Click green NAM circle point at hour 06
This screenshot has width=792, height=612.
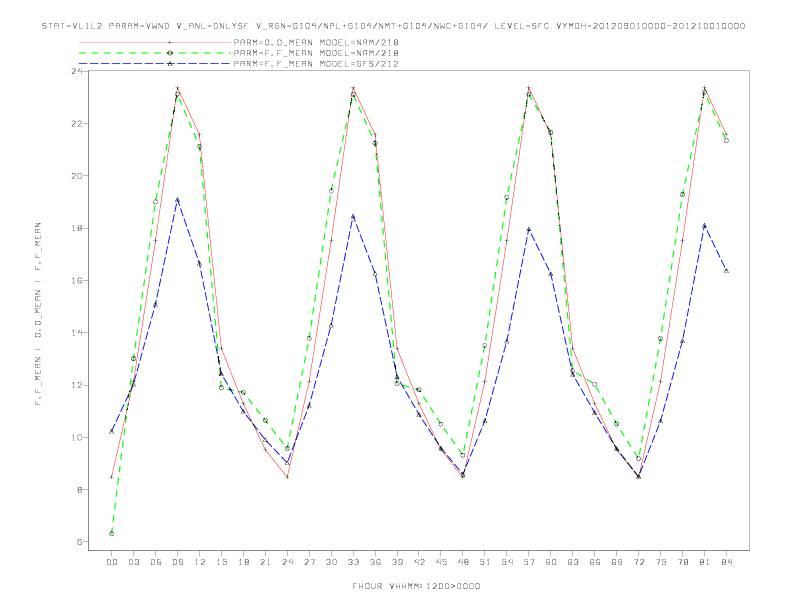click(x=156, y=202)
